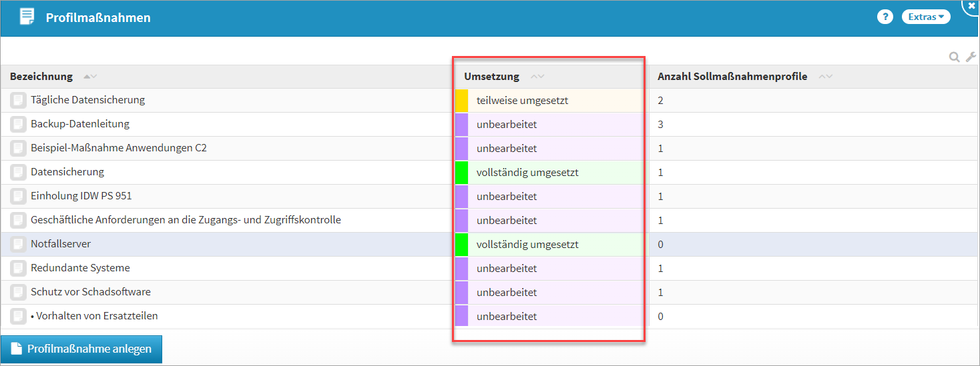Viewport: 980px width, 366px height.
Task: Click the Profilmaßnahmen header document icon
Action: 27,17
